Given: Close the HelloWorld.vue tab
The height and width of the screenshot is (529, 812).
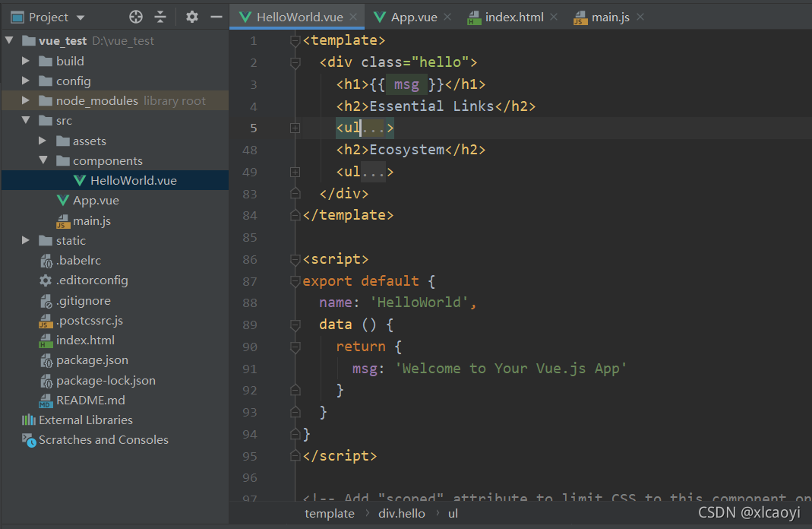Looking at the screenshot, I should pyautogui.click(x=353, y=17).
